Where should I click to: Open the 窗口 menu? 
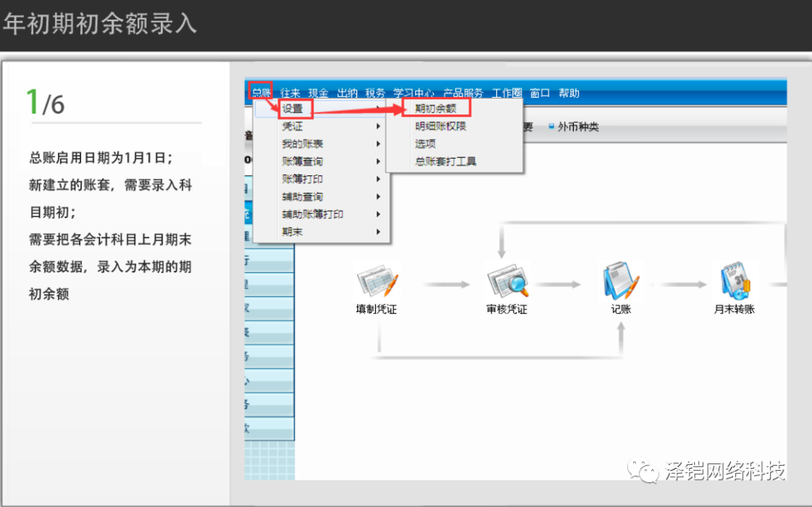pos(540,93)
